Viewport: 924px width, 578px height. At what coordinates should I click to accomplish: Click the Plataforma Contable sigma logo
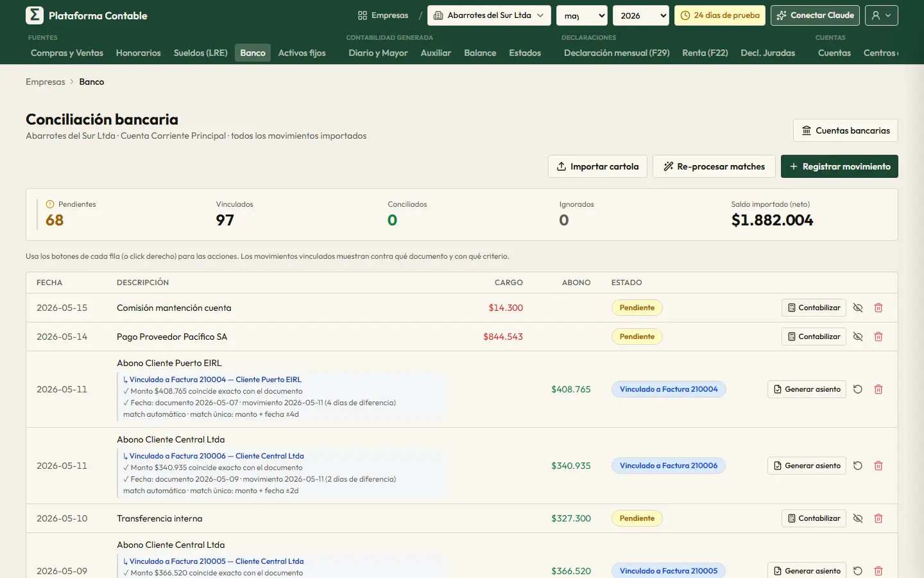pyautogui.click(x=35, y=15)
